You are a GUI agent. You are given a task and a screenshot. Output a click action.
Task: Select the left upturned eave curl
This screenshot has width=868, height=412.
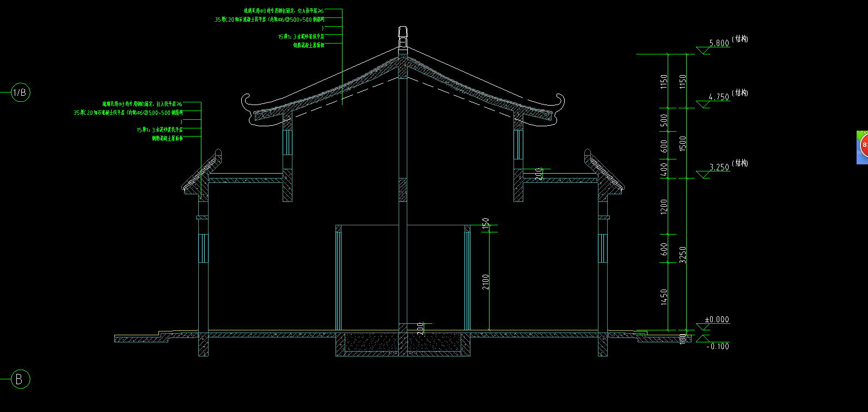pyautogui.click(x=247, y=101)
